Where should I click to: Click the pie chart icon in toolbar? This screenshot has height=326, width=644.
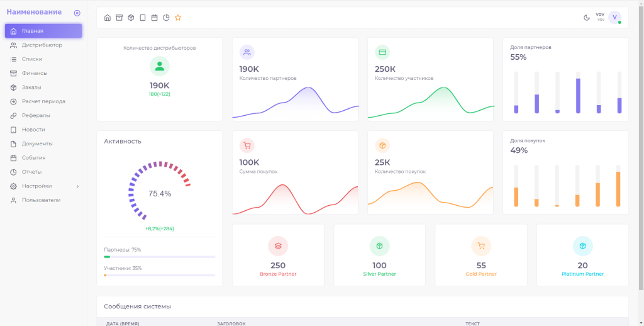coord(166,18)
